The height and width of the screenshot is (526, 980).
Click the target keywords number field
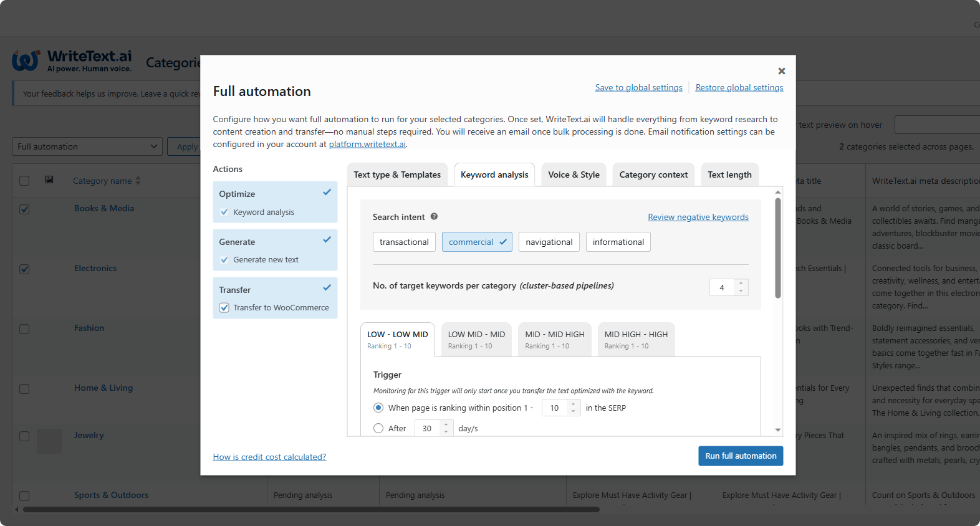(723, 287)
